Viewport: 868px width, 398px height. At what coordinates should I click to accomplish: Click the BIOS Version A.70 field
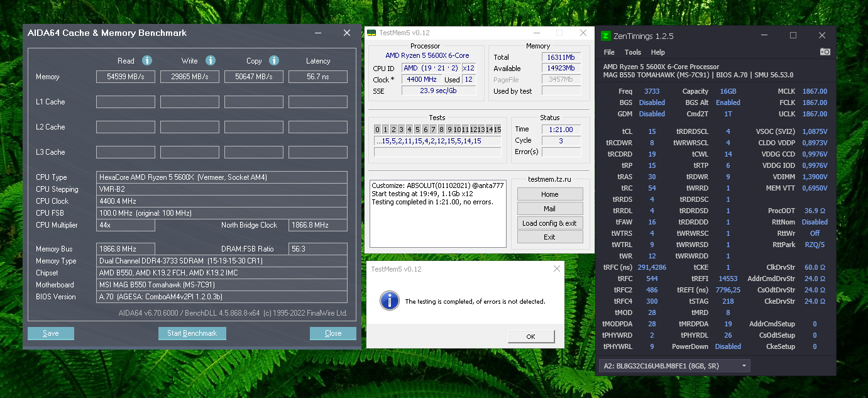pyautogui.click(x=222, y=297)
